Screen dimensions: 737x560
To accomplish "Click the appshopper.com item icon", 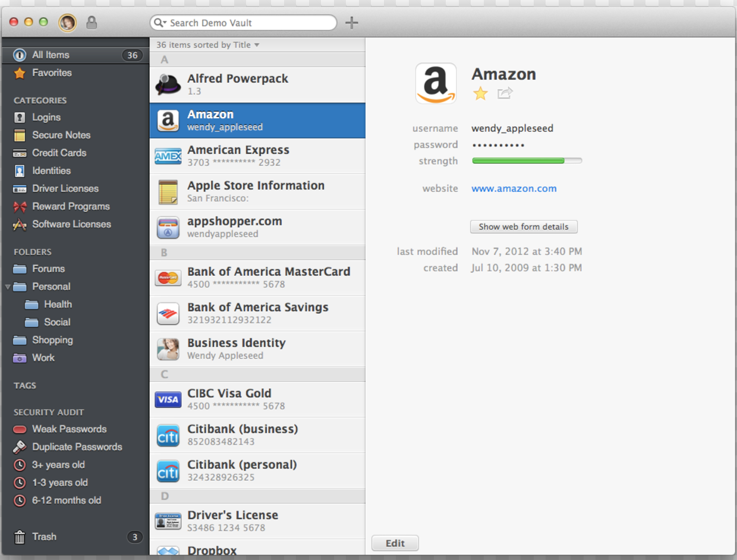I will click(x=168, y=228).
